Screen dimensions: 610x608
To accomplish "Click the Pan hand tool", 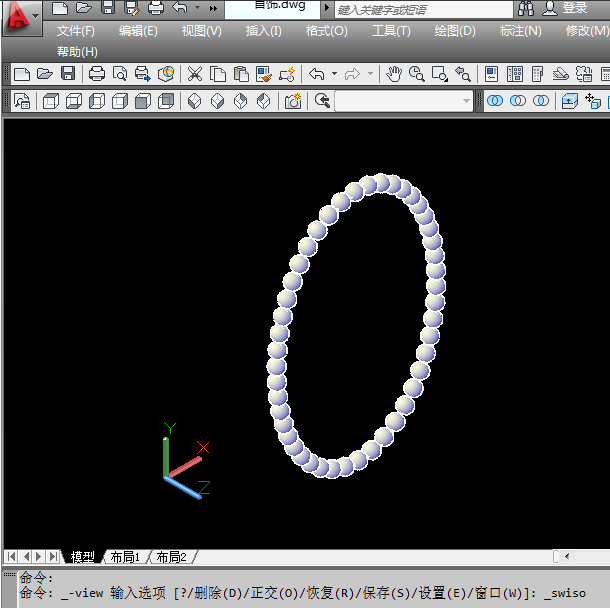I will (x=394, y=74).
